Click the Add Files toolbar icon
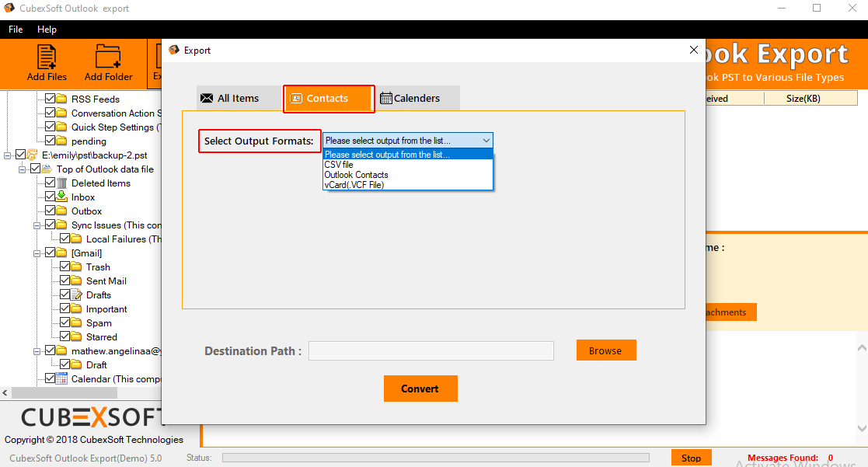 coord(47,58)
